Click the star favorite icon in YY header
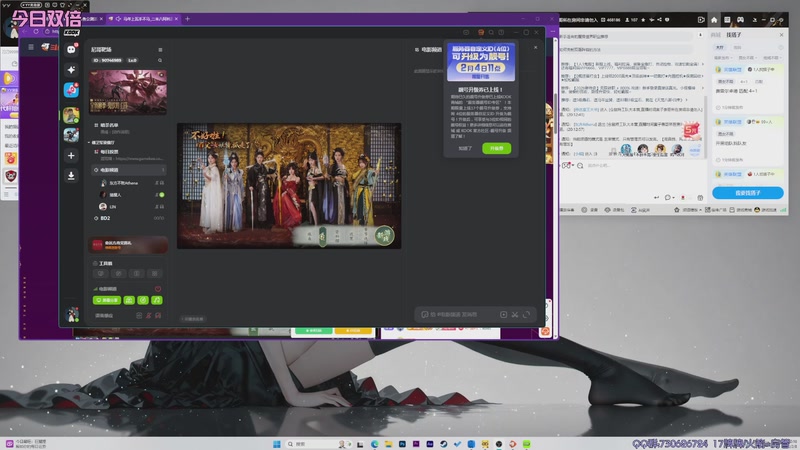The image size is (800, 450). point(643,20)
